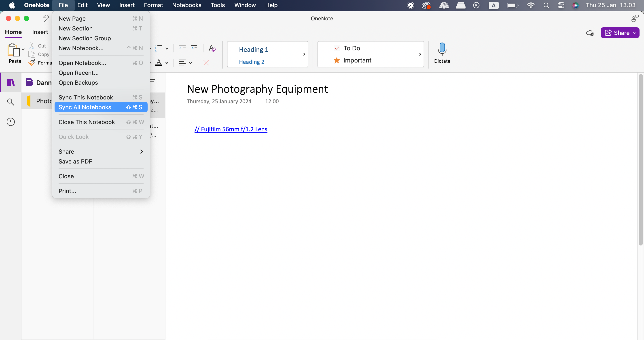
Task: Click the notebooks library icon in sidebar
Action: [11, 82]
